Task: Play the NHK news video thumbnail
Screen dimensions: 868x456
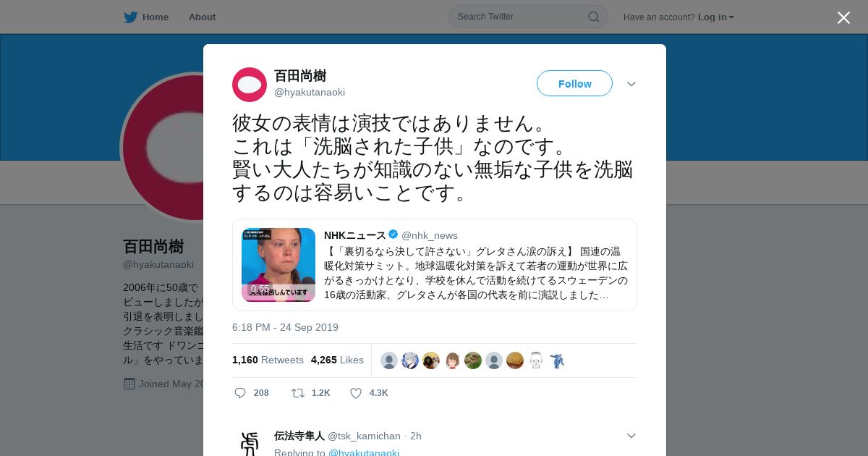Action: [x=278, y=265]
